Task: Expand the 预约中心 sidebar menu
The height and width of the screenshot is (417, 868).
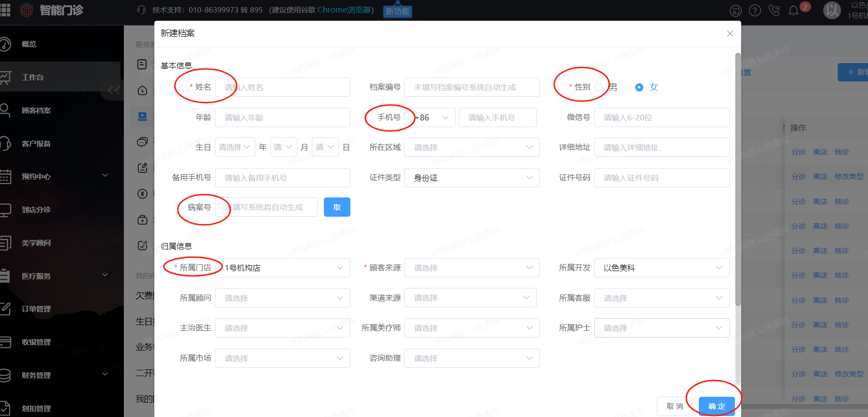Action: click(x=58, y=176)
